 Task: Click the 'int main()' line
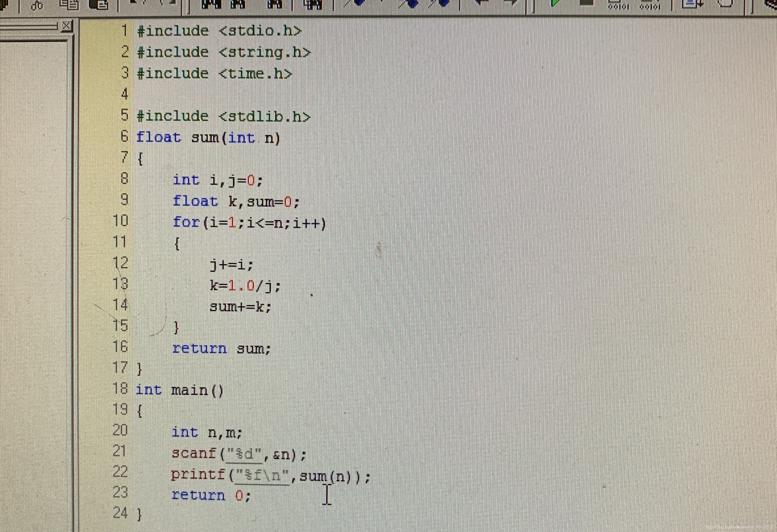click(x=180, y=390)
